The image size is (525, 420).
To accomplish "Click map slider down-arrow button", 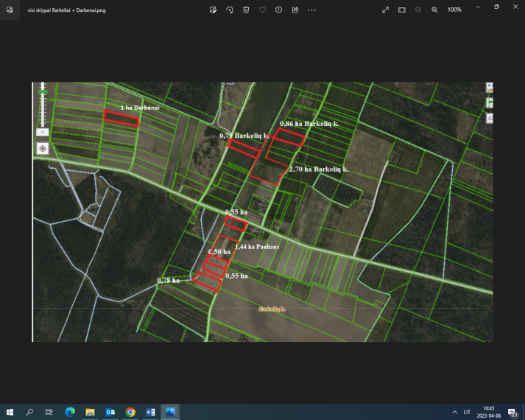I will click(43, 132).
